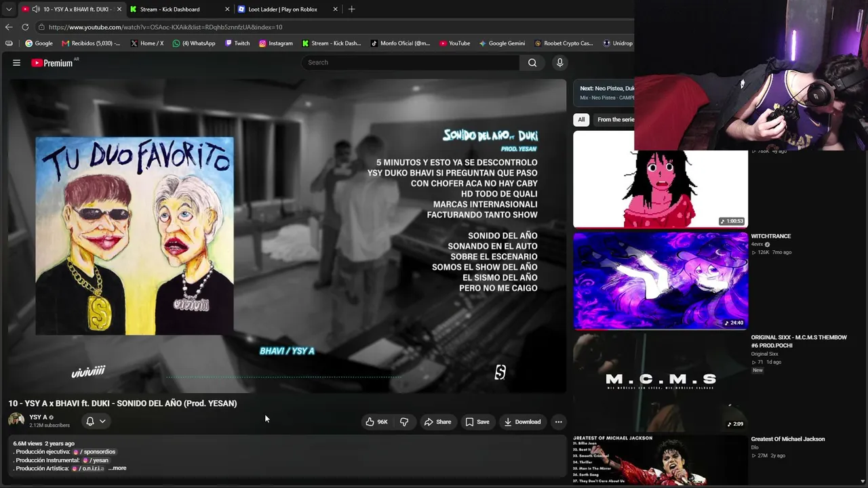868x488 pixels.
Task: Click the YouTube search magnifier button
Action: [532, 62]
